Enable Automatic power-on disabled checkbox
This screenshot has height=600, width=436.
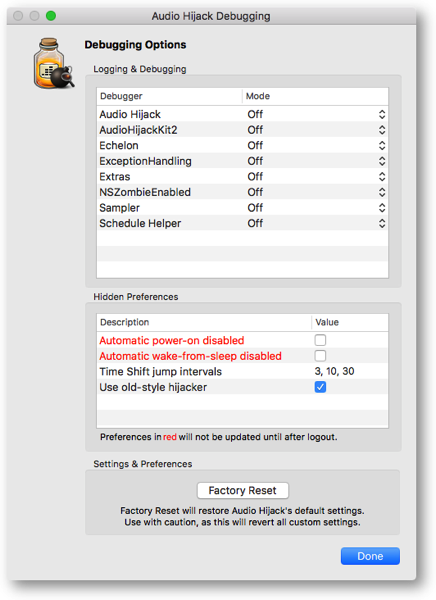(320, 340)
